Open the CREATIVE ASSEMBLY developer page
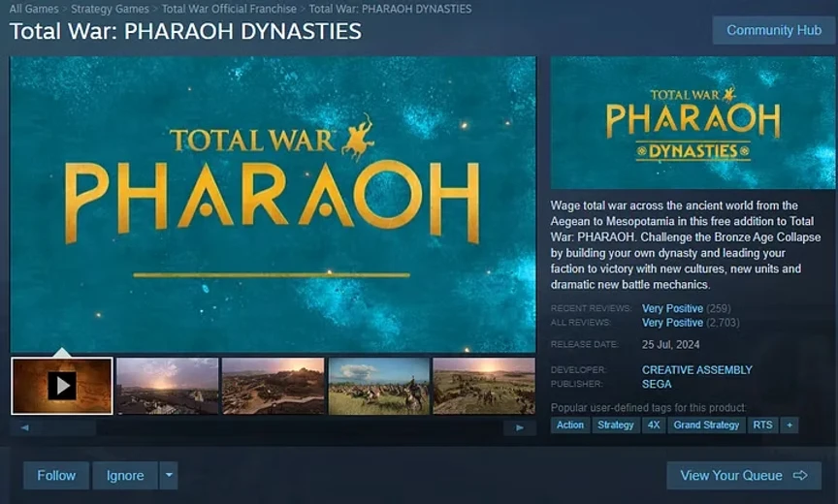The width and height of the screenshot is (838, 504). 697,369
